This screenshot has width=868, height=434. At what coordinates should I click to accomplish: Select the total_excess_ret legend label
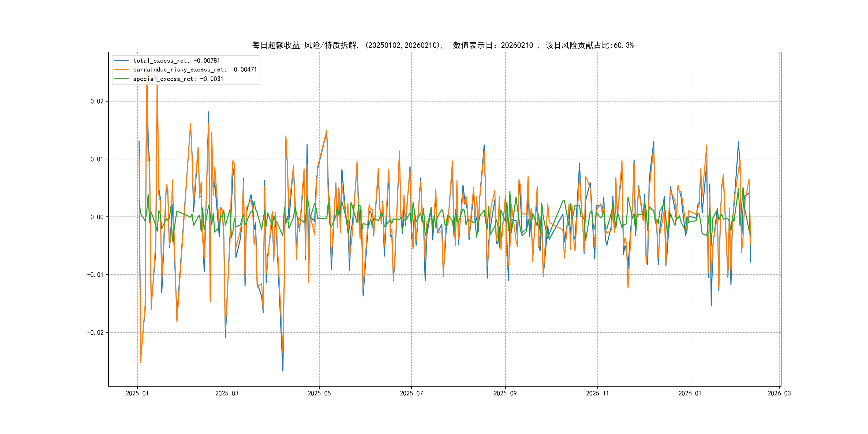177,61
